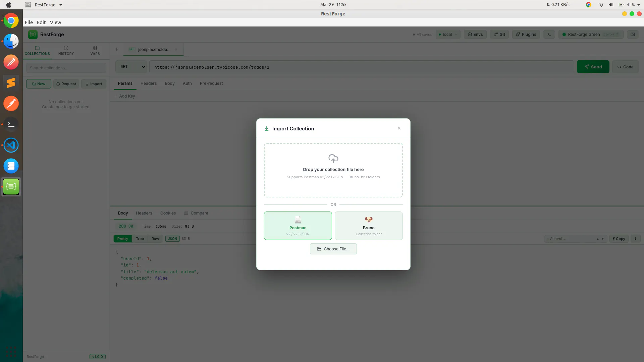Show the response Headers tab

coord(144,213)
